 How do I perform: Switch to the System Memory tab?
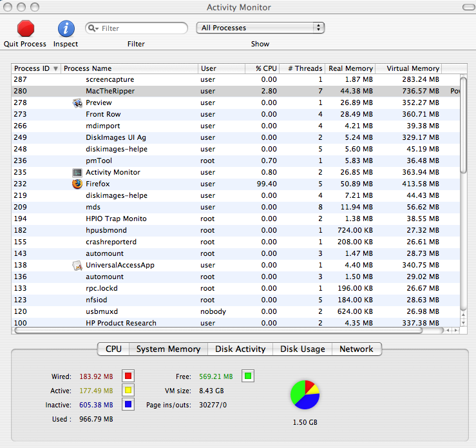(x=169, y=349)
